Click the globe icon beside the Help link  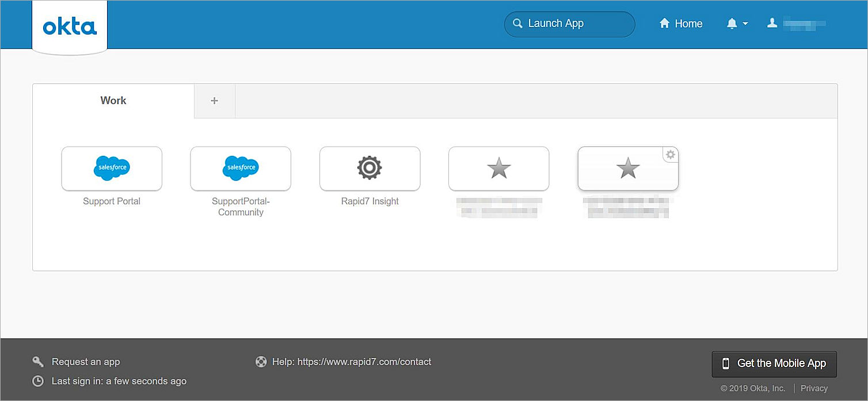[261, 361]
